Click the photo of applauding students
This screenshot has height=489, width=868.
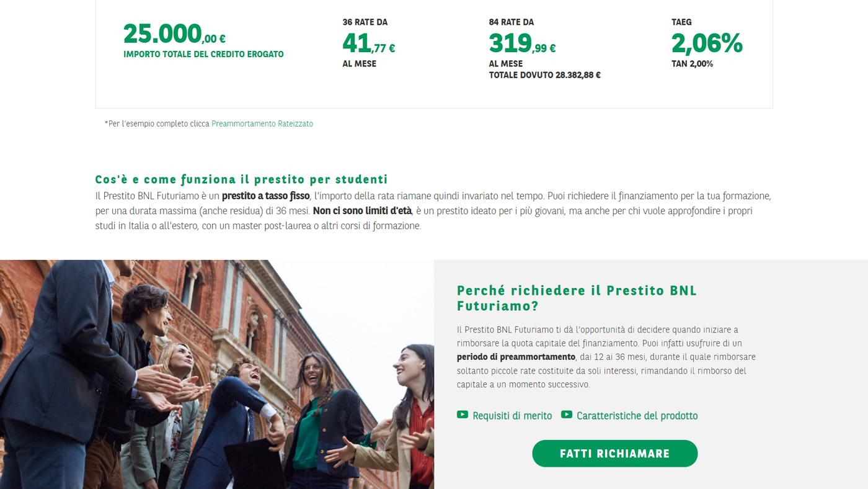point(217,374)
